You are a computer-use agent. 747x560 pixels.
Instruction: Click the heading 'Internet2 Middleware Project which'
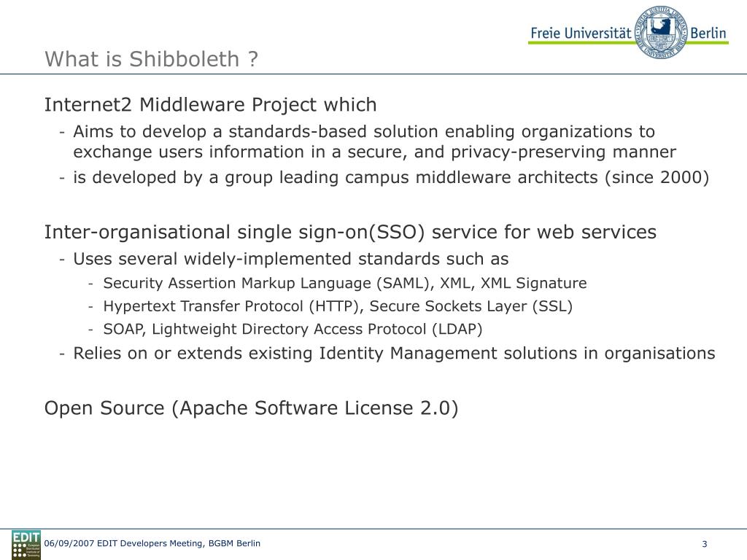click(x=211, y=105)
